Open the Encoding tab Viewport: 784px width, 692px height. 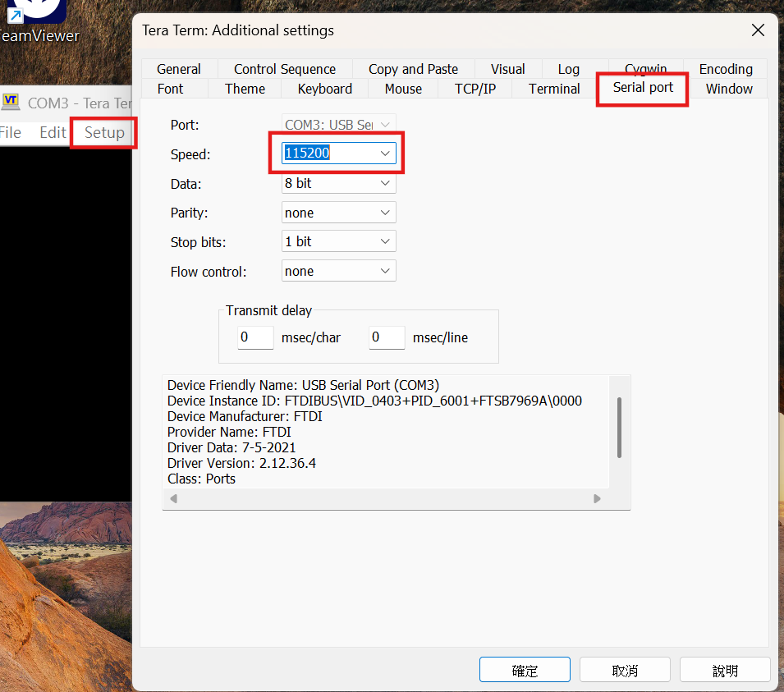pyautogui.click(x=726, y=69)
